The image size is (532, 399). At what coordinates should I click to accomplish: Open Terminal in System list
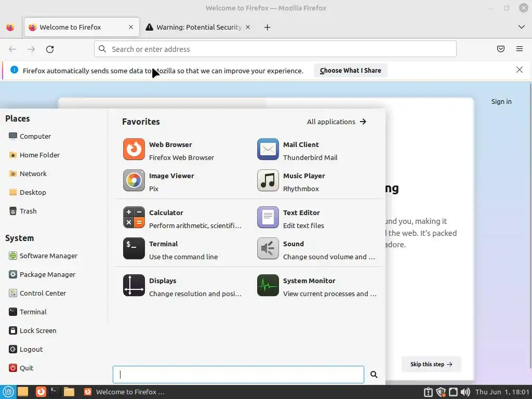coord(28,312)
